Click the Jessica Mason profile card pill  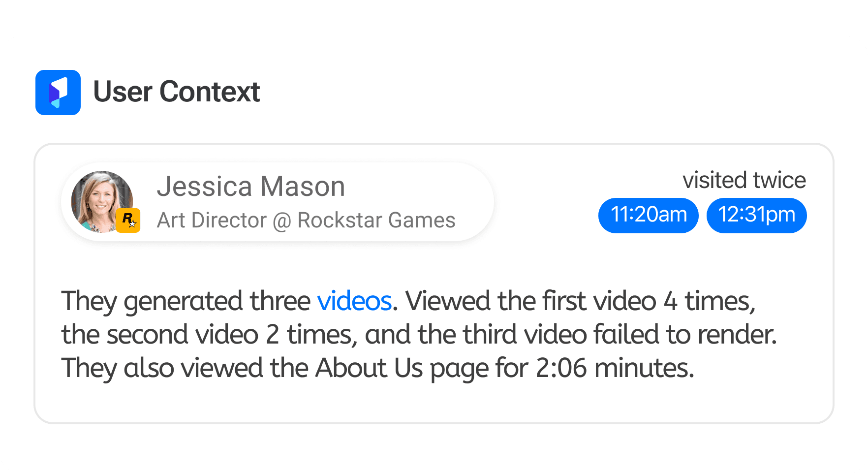tap(277, 202)
